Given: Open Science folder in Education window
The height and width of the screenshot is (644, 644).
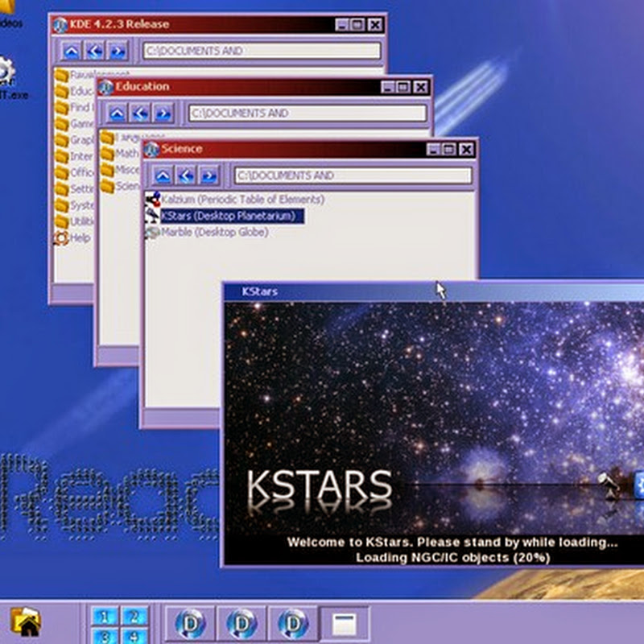Looking at the screenshot, I should (x=119, y=186).
